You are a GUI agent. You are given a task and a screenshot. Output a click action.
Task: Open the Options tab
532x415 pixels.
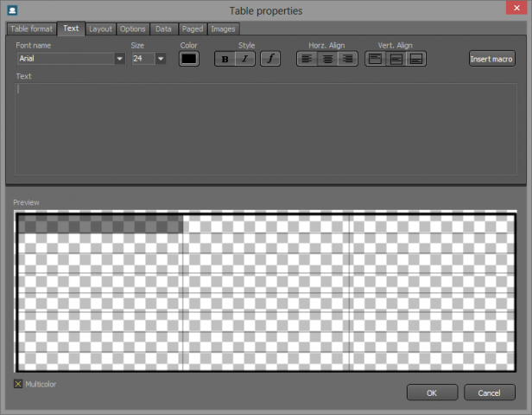point(133,29)
